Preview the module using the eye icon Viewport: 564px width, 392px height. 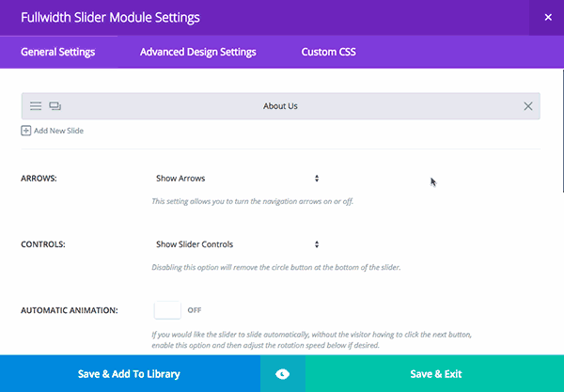[283, 374]
